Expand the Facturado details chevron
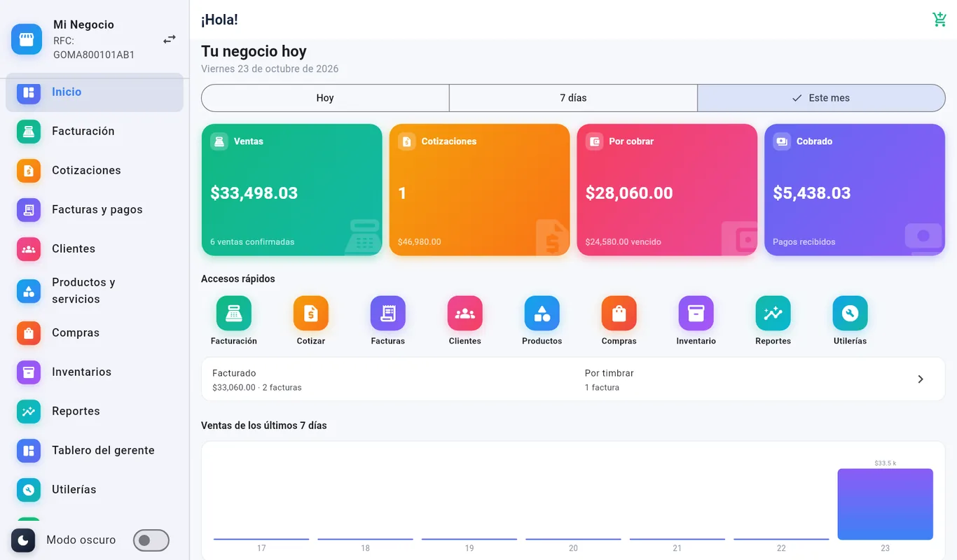 [921, 379]
